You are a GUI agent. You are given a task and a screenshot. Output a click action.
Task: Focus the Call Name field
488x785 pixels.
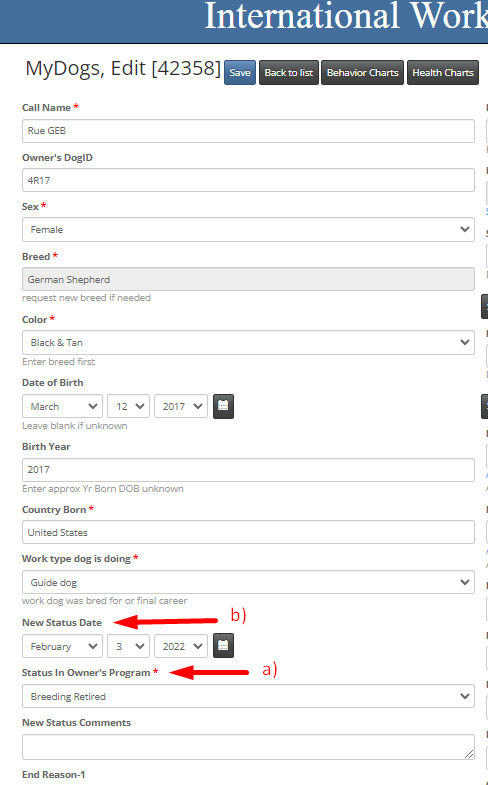pos(248,131)
